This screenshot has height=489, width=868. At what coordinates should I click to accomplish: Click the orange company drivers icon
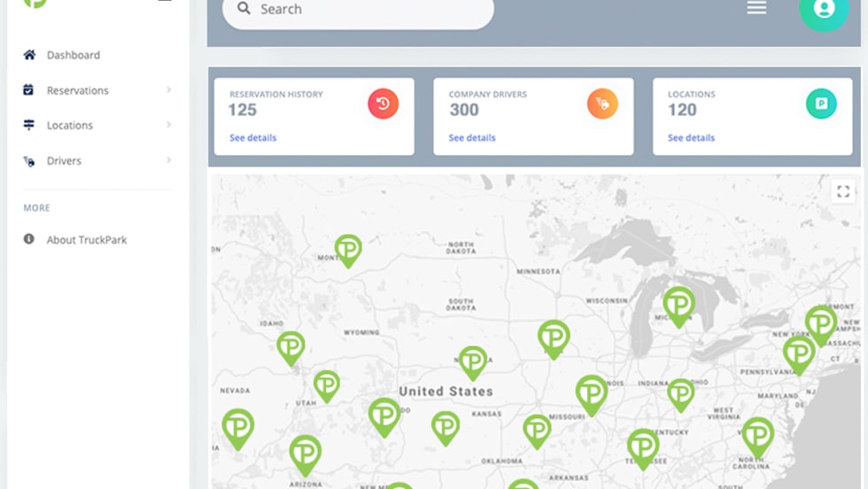pos(602,105)
